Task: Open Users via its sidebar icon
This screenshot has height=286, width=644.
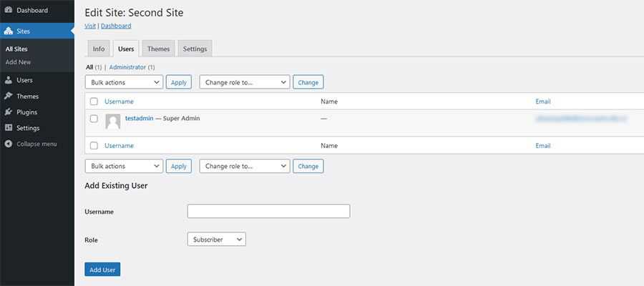Action: point(9,80)
